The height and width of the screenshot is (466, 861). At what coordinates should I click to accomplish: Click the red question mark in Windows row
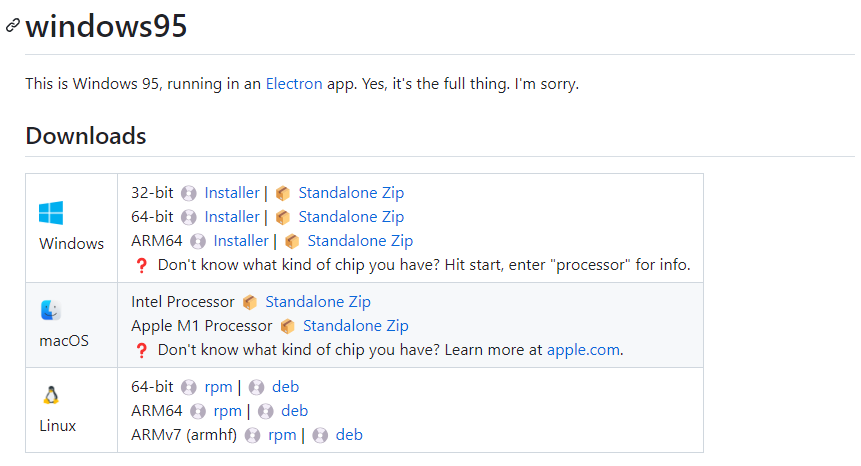142,266
